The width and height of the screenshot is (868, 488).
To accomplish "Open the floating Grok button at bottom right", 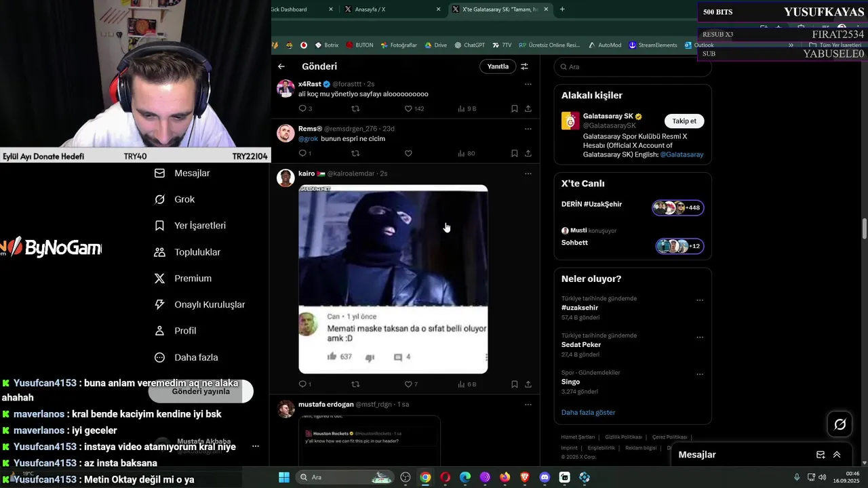I will 840,424.
